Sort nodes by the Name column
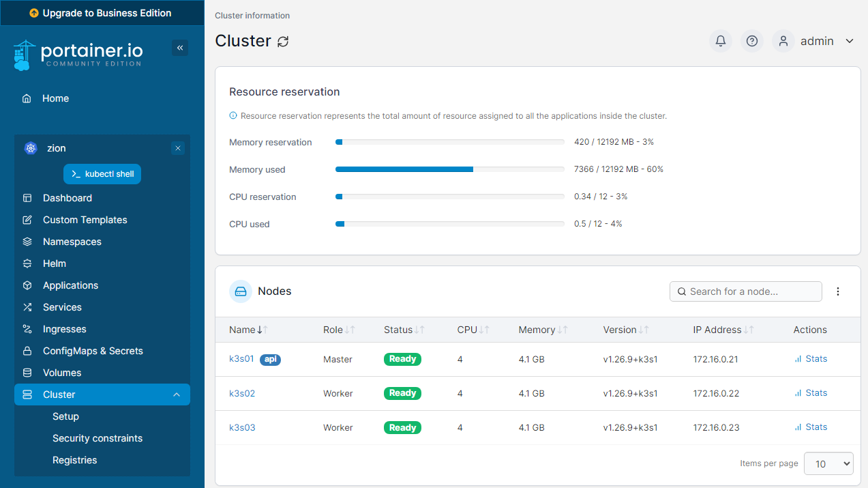This screenshot has height=488, width=868. pyautogui.click(x=248, y=330)
